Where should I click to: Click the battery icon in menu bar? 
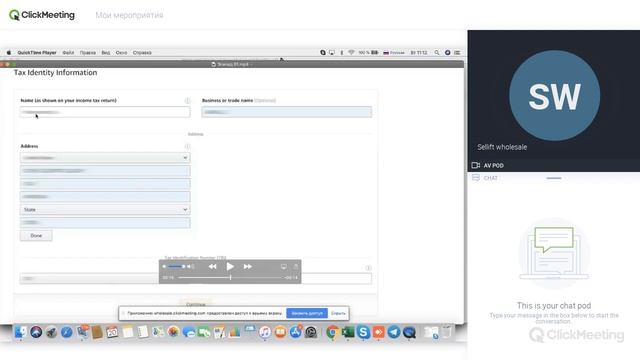[374, 53]
